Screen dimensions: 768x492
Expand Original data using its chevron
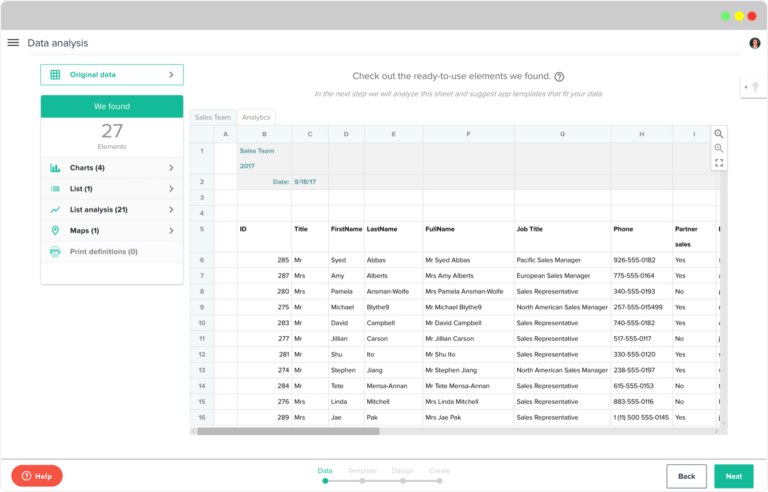(x=171, y=75)
